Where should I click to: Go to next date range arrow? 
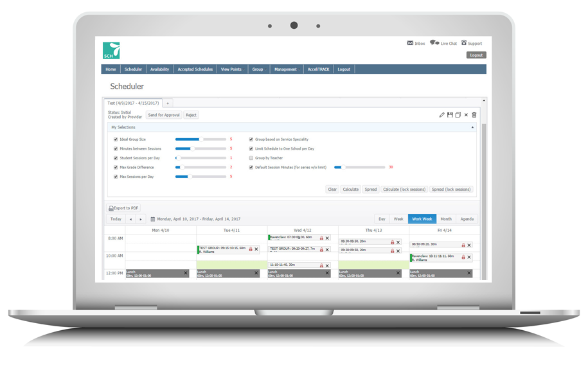tap(141, 219)
